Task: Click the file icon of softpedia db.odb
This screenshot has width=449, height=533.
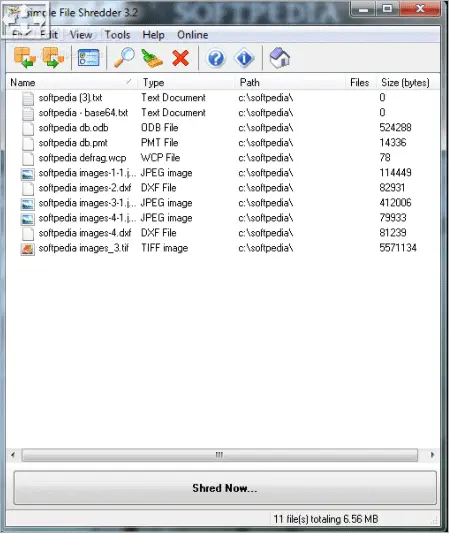Action: coord(28,128)
